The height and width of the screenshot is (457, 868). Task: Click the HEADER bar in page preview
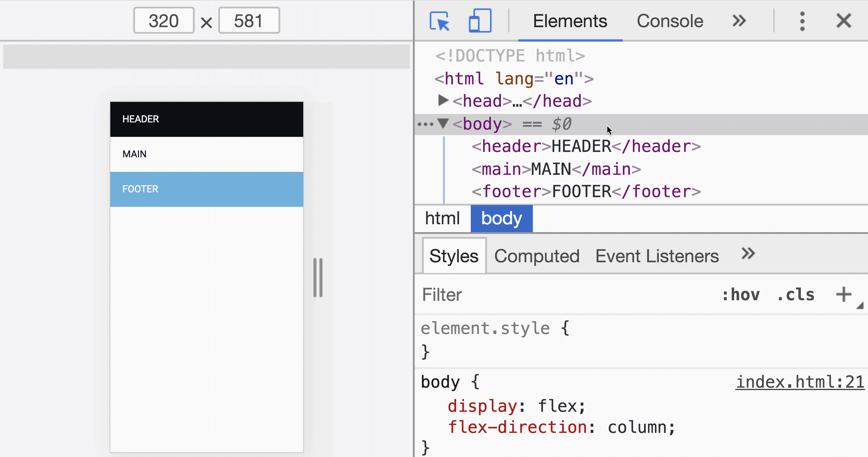pos(206,119)
